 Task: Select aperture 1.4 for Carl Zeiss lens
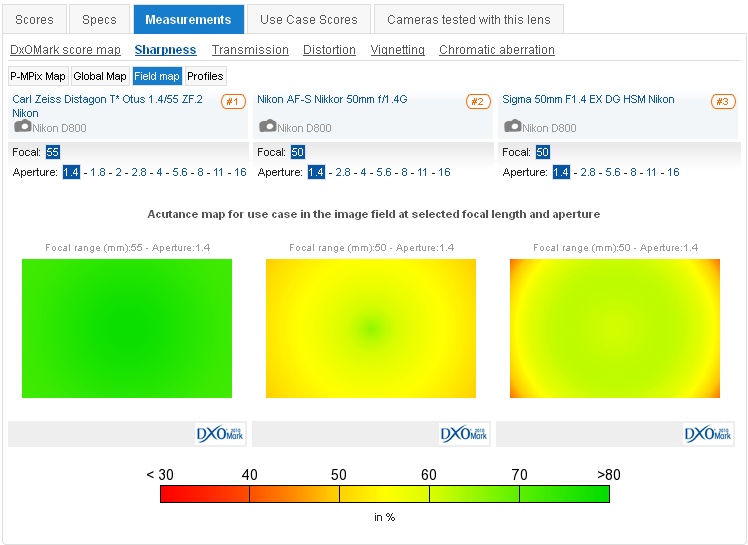pyautogui.click(x=71, y=172)
